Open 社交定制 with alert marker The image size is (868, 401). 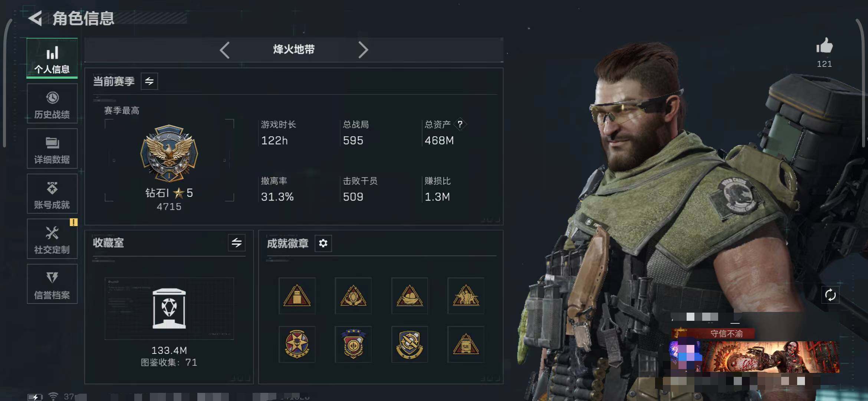(x=52, y=239)
